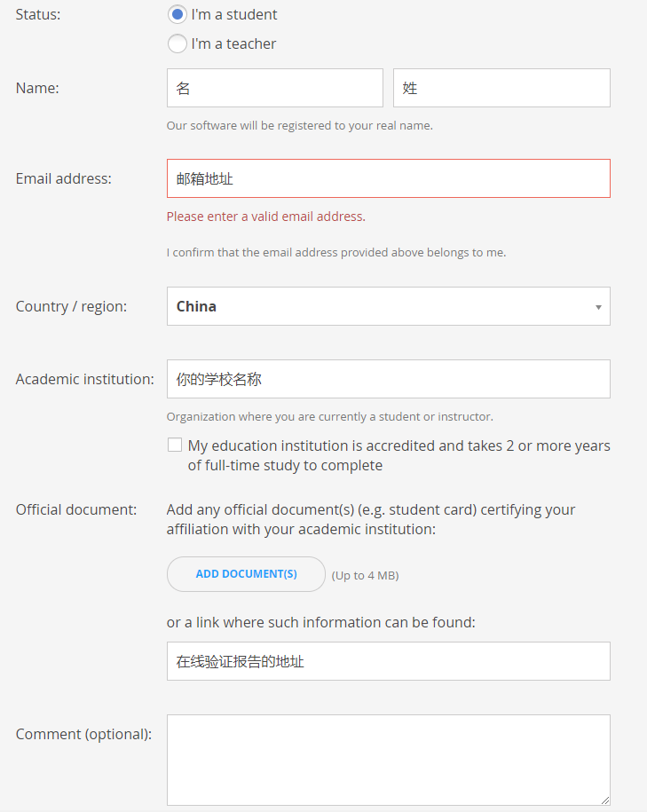Click the "Academic institution:" label
647x812 pixels.
85,379
